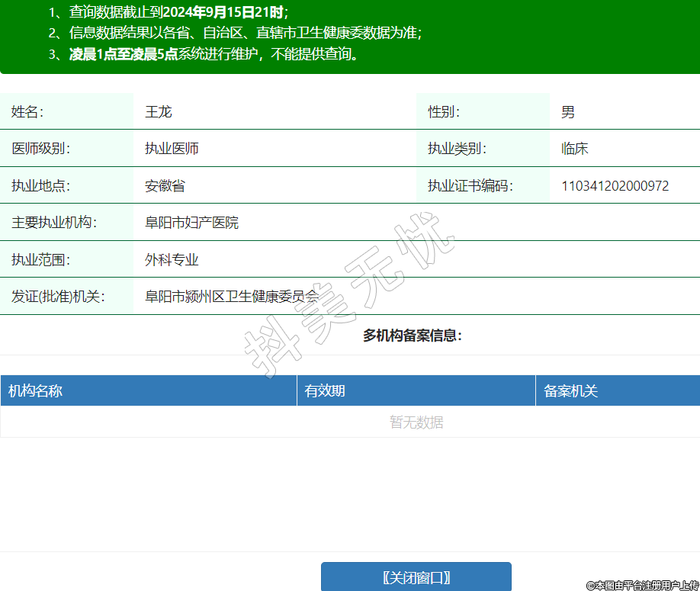Click the 执业证书编码 field label

point(470,186)
